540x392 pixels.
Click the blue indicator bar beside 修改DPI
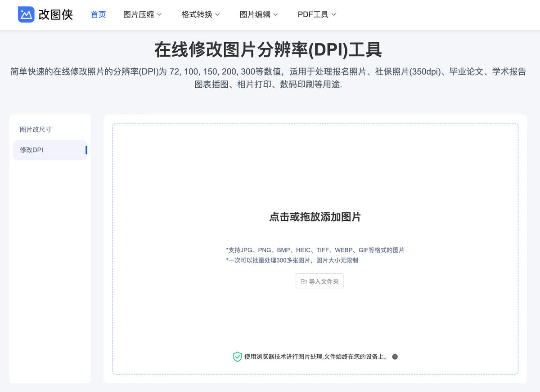pyautogui.click(x=86, y=150)
